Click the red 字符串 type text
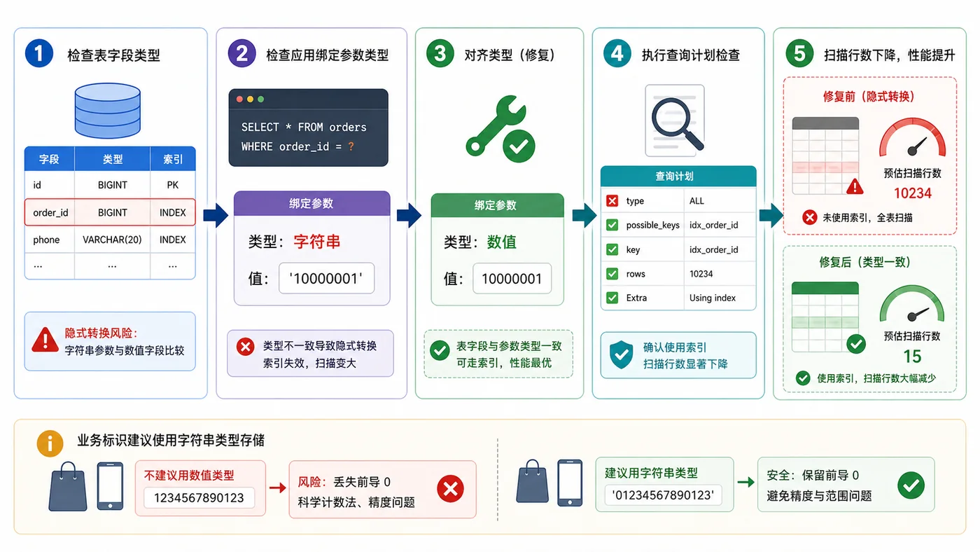The width and height of the screenshot is (980, 552). [317, 242]
